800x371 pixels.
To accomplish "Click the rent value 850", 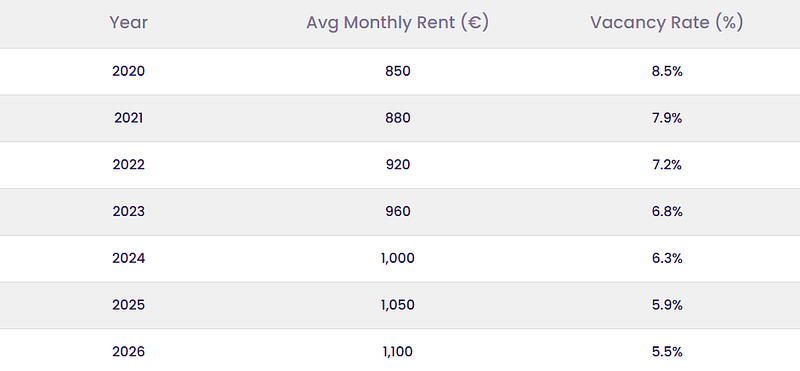I will [398, 71].
